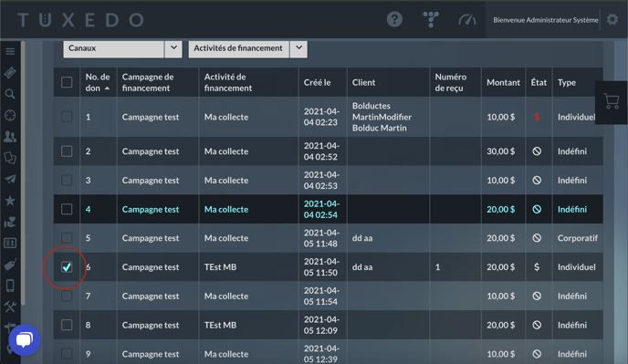Click date 2021-04-05 12:09
The image size is (628, 364).
[x=321, y=325]
